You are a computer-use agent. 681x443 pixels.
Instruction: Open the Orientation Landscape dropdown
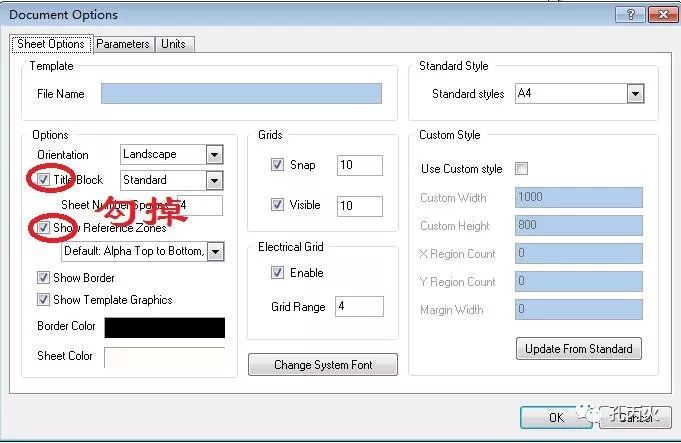coord(214,155)
